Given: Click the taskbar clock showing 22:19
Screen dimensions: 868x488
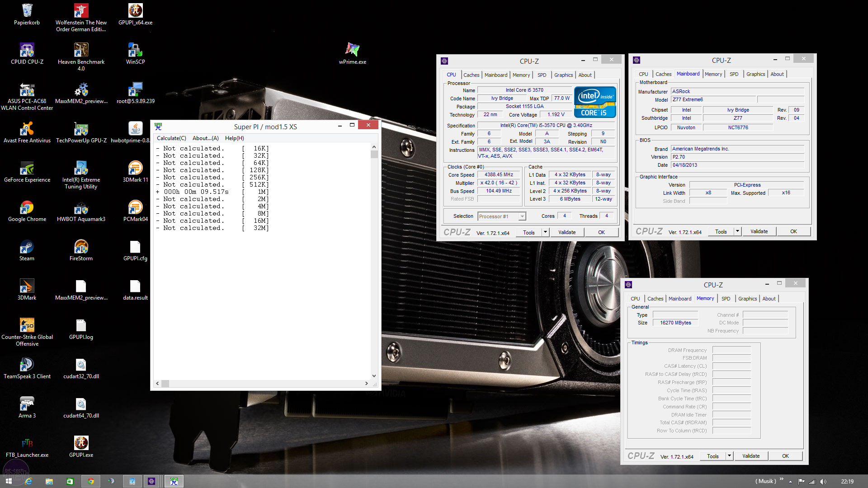Looking at the screenshot, I should tap(847, 482).
